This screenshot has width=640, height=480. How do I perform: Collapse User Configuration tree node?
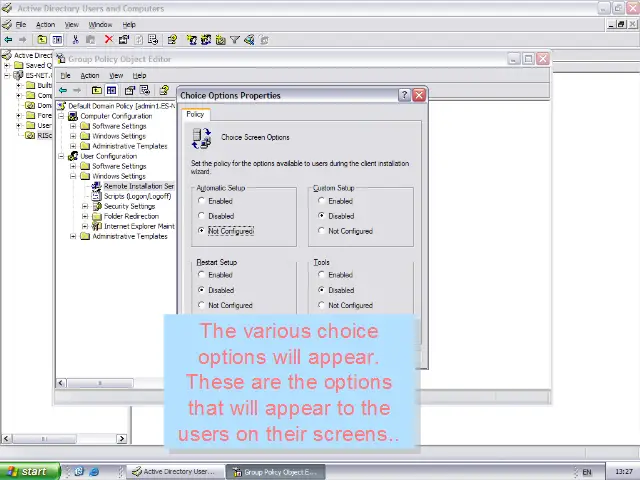point(61,156)
